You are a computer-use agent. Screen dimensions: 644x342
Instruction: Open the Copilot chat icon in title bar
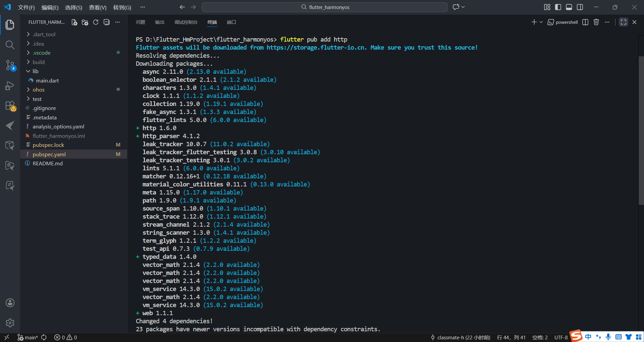click(456, 7)
